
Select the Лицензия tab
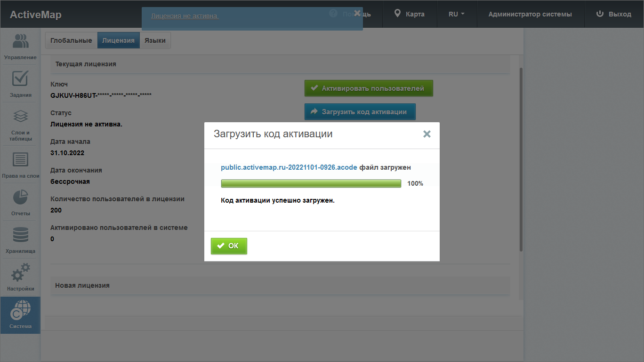click(x=118, y=40)
